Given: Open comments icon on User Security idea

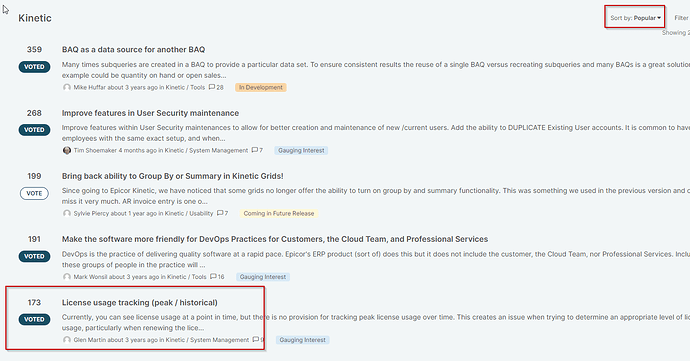Looking at the screenshot, I should [257, 151].
